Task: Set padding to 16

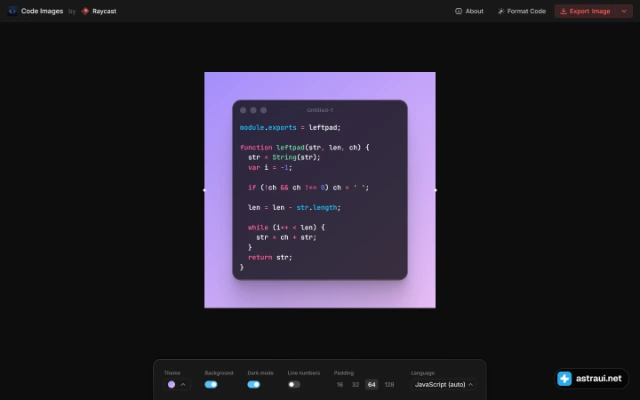Action: click(x=340, y=384)
